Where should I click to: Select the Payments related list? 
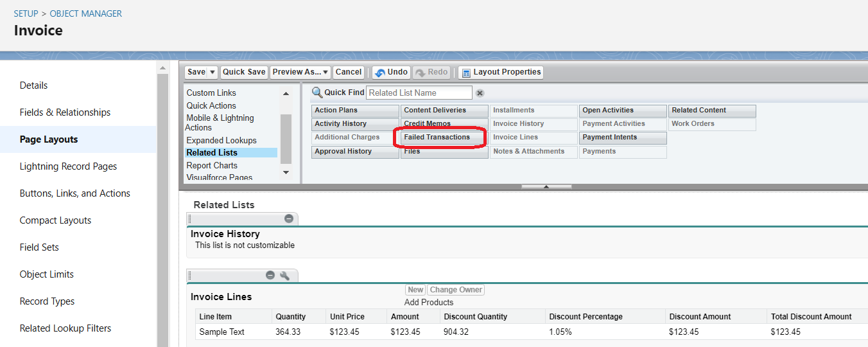623,152
